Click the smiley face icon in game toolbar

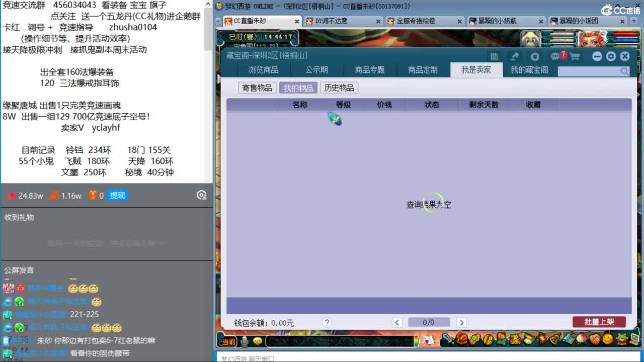608,339
